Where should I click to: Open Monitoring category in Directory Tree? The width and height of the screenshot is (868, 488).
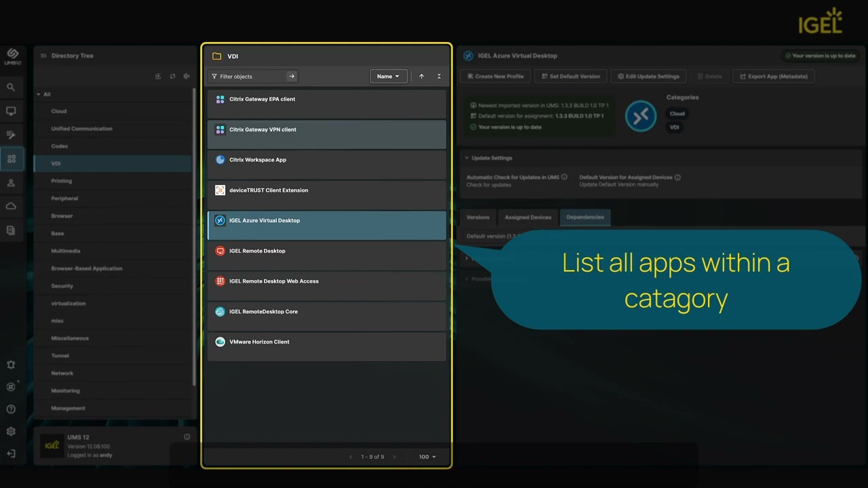(113, 391)
